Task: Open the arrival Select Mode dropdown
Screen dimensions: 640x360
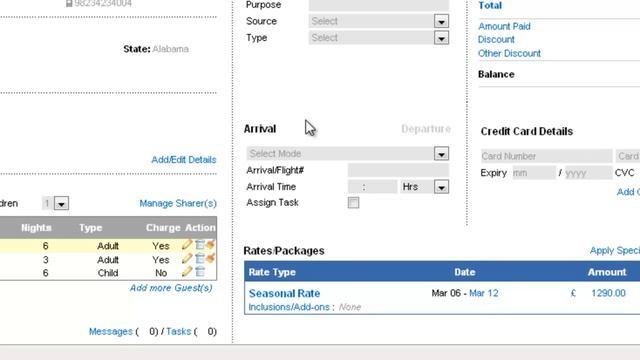Action: point(441,154)
